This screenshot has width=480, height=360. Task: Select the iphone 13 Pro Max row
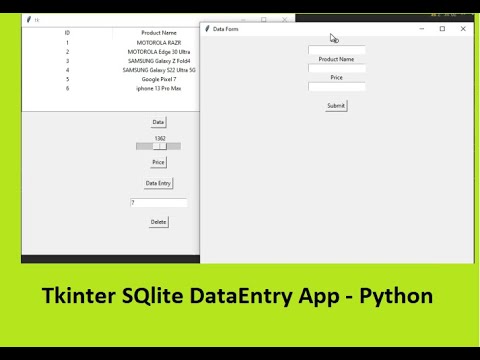point(111,88)
